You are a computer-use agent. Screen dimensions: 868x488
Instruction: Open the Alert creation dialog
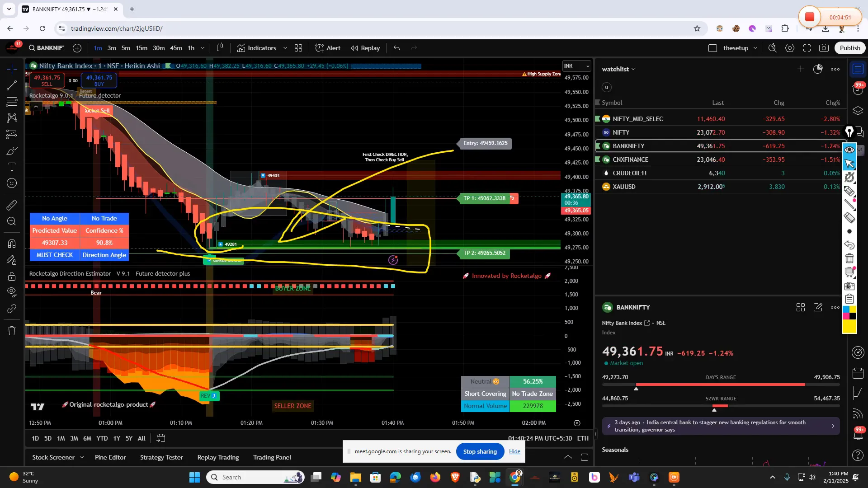[x=328, y=48]
